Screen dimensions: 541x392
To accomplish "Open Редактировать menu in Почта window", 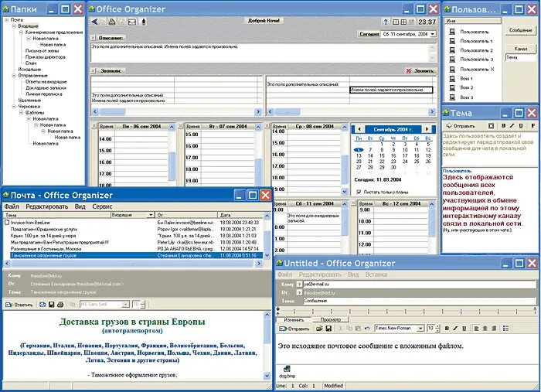I will pyautogui.click(x=47, y=206).
